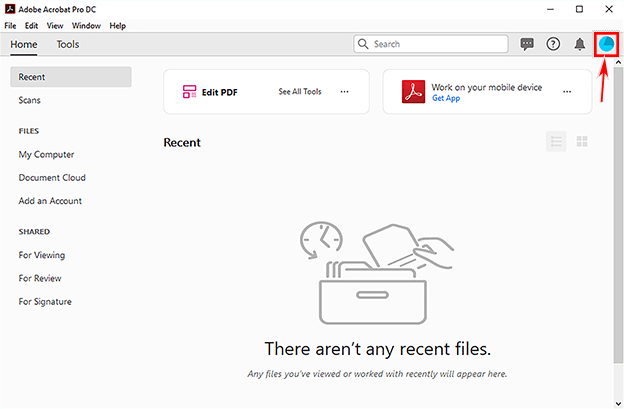Image resolution: width=624 pixels, height=409 pixels.
Task: Open the For Signature shared list
Action: tap(45, 302)
